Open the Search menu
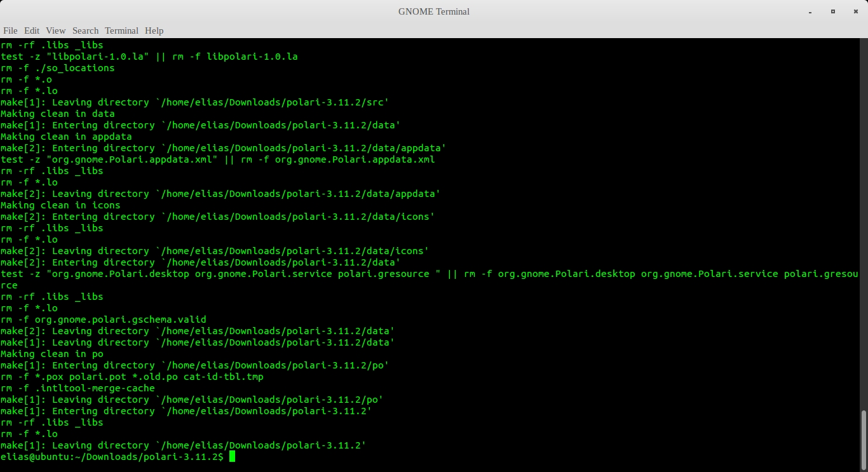Viewport: 868px width, 472px height. point(85,30)
